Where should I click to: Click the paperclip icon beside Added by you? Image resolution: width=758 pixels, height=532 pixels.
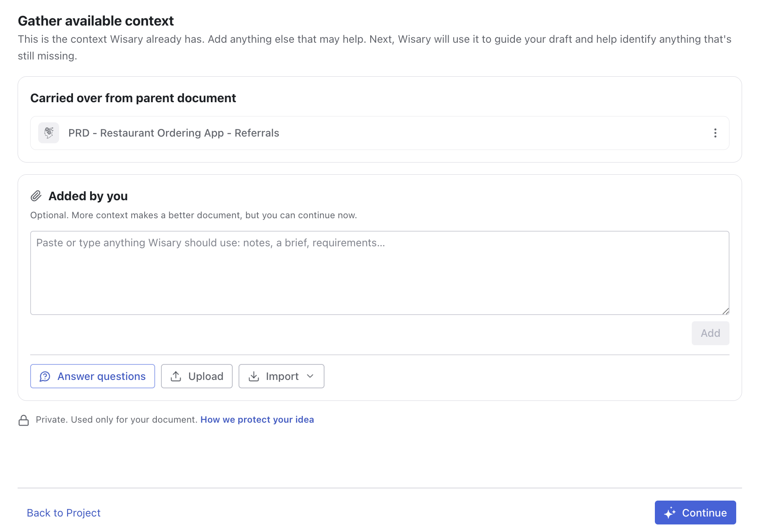point(36,196)
